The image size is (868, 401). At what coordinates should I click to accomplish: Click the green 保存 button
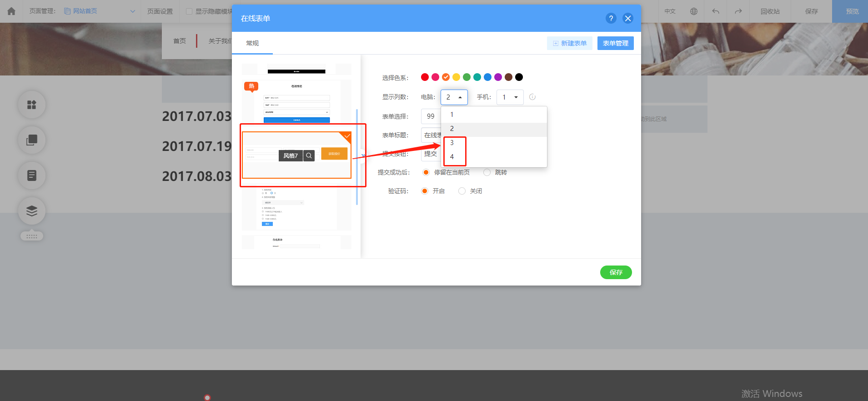pos(616,272)
